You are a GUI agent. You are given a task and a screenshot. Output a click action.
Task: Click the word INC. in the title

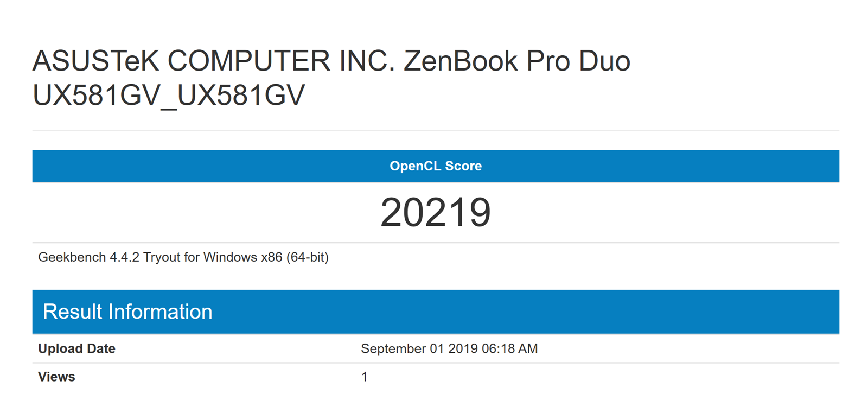coord(367,61)
